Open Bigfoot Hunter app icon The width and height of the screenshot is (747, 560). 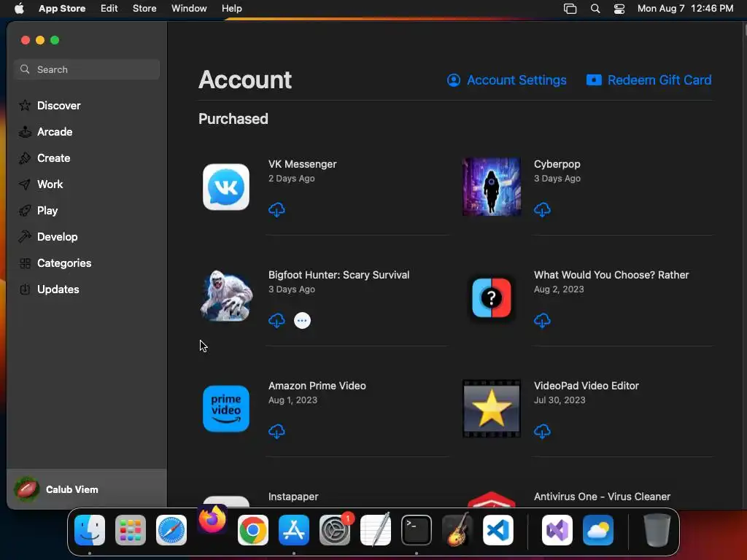(226, 296)
